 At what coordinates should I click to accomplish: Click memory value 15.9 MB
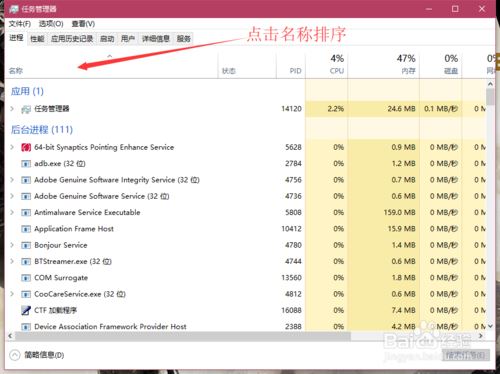coord(402,229)
